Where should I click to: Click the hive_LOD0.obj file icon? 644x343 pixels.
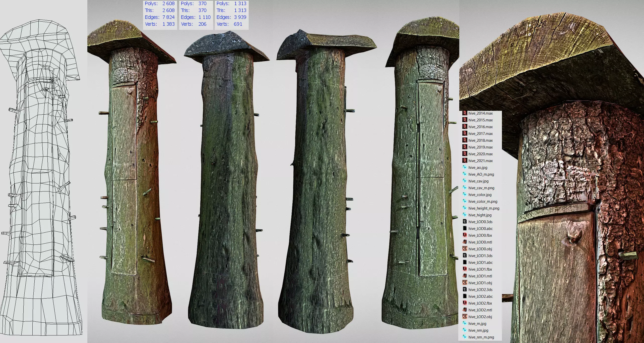tap(465, 249)
